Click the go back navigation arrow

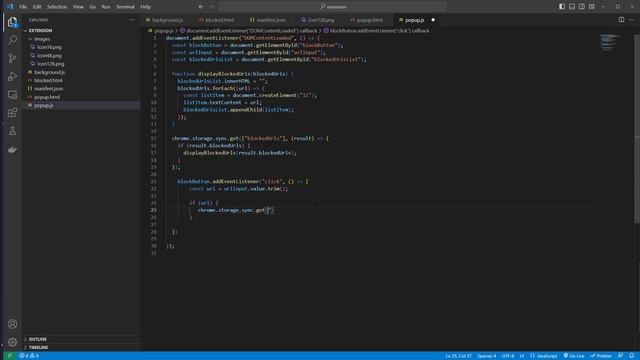(201, 7)
